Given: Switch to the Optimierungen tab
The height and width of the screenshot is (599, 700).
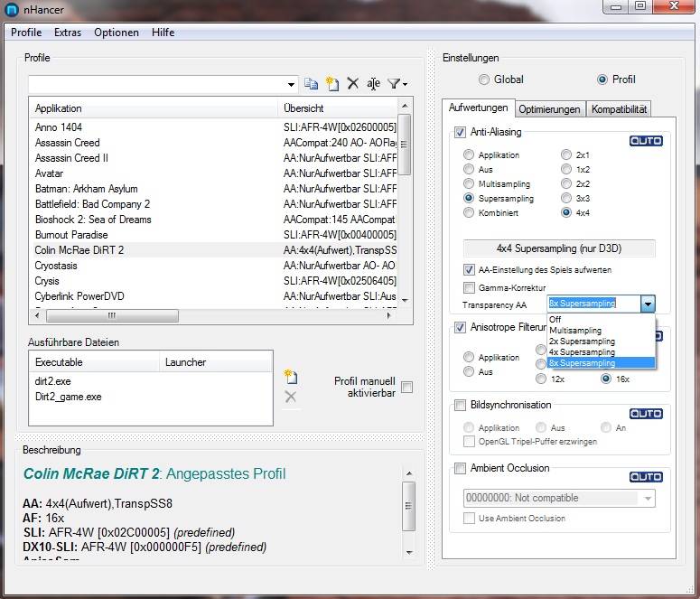Looking at the screenshot, I should pos(549,109).
